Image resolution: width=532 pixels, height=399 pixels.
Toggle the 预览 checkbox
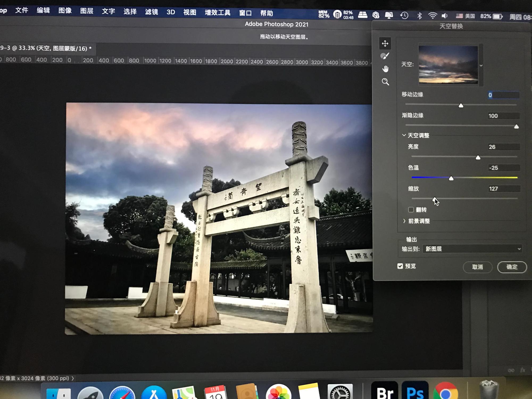(400, 266)
